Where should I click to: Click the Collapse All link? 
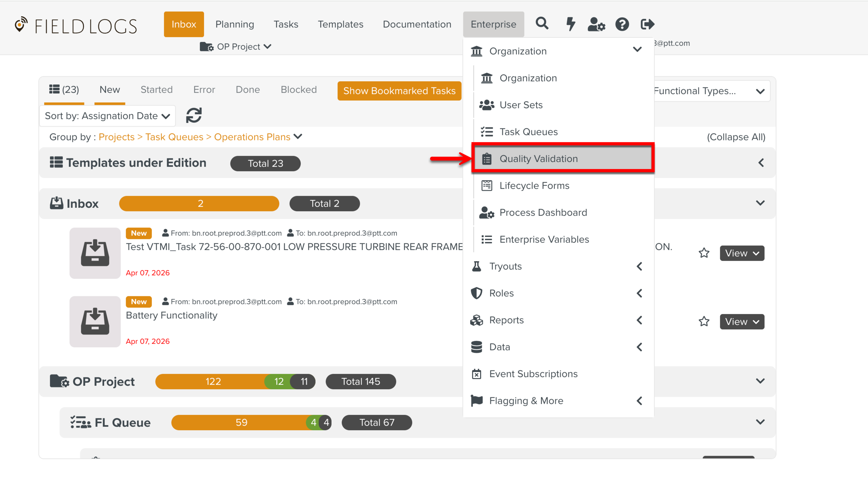736,137
